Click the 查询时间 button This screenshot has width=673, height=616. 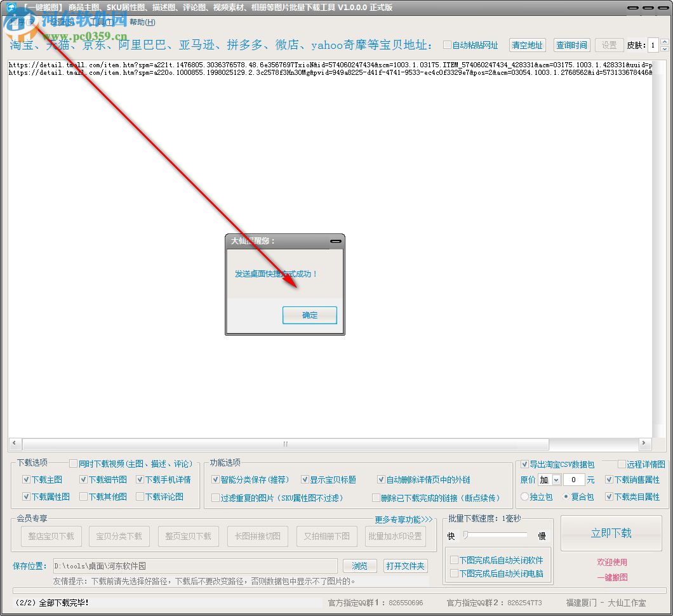[x=571, y=45]
